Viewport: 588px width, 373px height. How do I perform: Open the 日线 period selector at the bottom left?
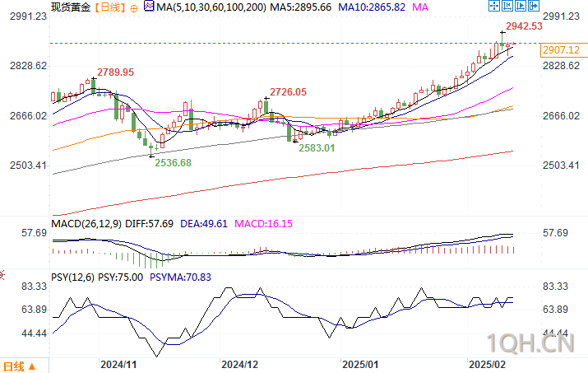point(20,366)
